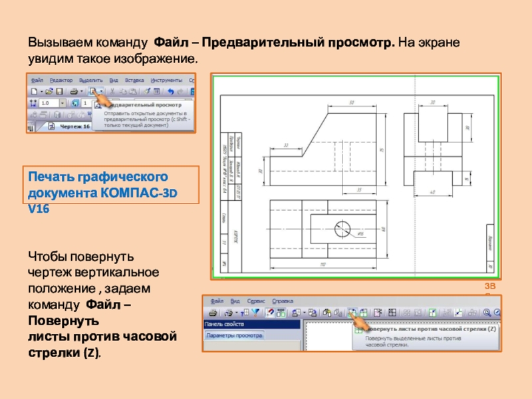Select the Чертеж 16 document tab
Screen dimensions: 532x399
click(70, 126)
